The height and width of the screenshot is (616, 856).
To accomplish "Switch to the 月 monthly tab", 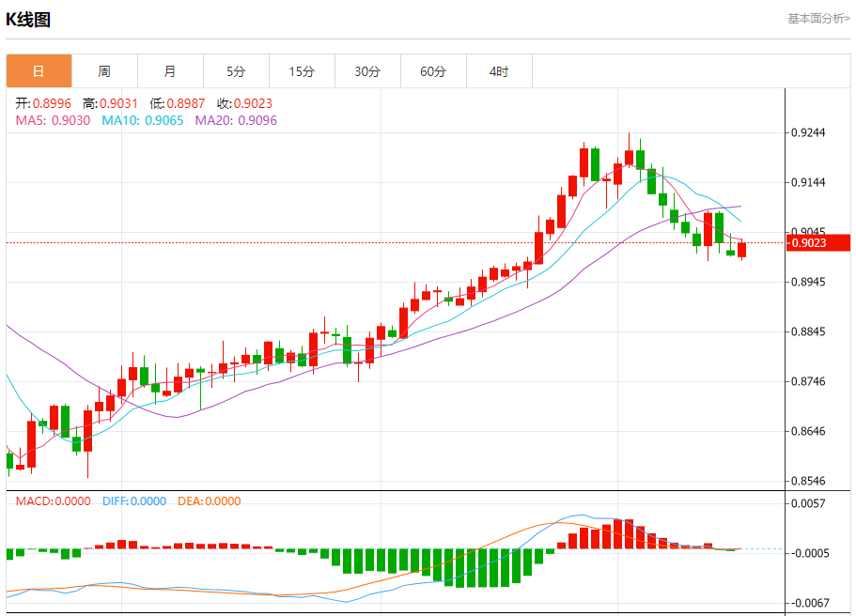I will coord(170,71).
